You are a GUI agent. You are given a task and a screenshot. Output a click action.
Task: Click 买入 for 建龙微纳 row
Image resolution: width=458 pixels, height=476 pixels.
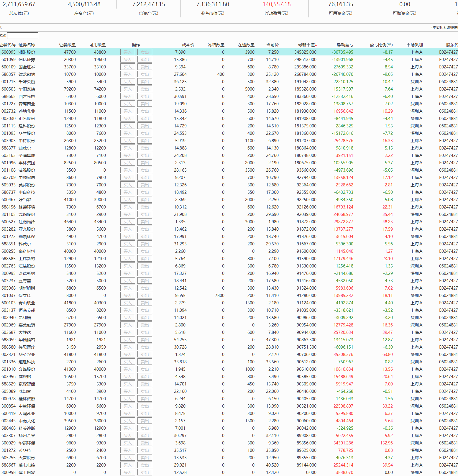(x=128, y=74)
